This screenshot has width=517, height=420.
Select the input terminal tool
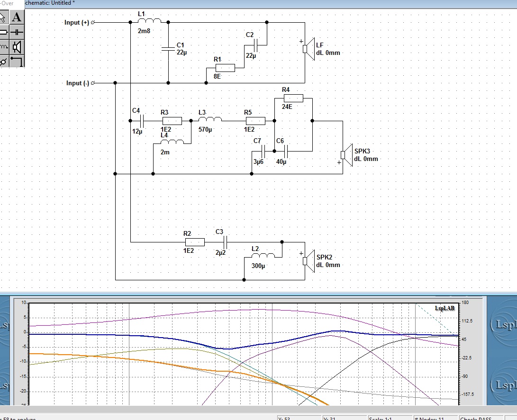click(x=4, y=61)
